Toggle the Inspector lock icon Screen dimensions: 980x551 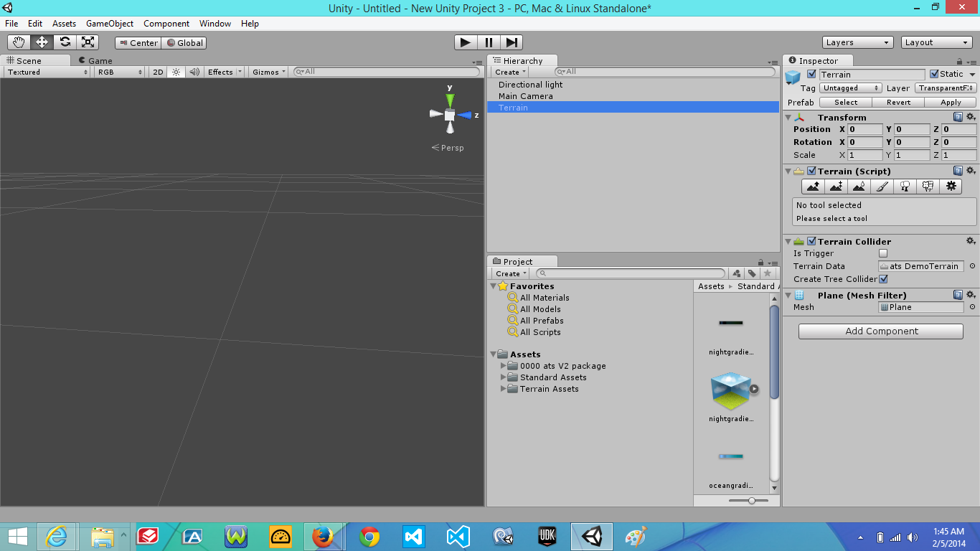961,62
